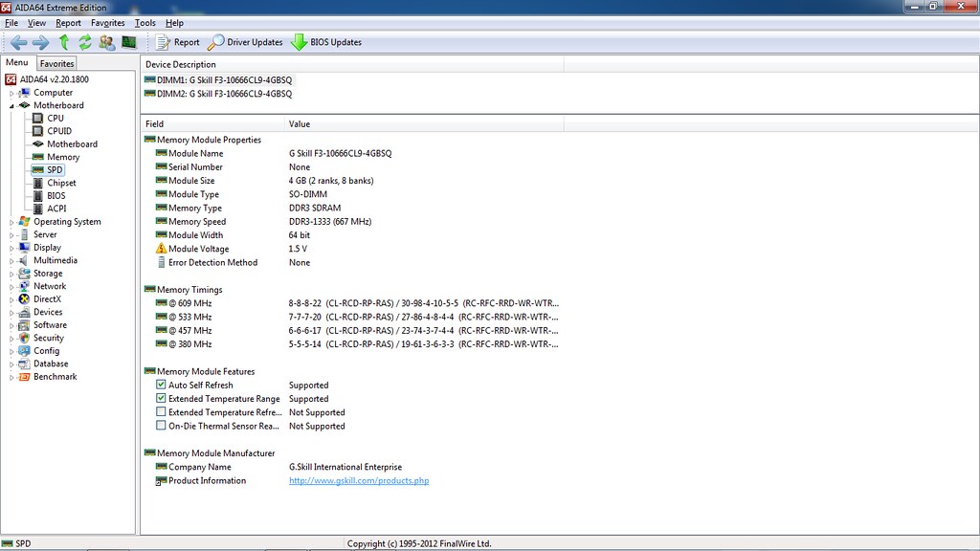The image size is (980, 551).
Task: Click the Report toolbar button
Action: (x=177, y=42)
